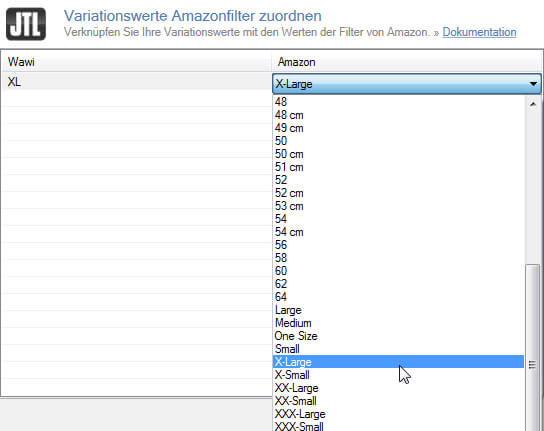Select '52 cm' size option
This screenshot has width=544, height=431.
[398, 193]
